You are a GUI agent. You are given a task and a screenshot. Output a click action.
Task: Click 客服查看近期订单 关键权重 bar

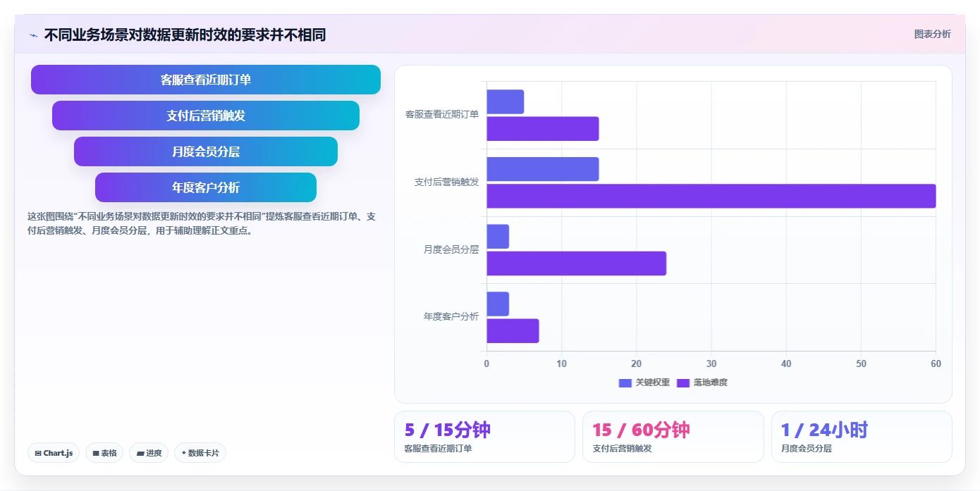[506, 101]
